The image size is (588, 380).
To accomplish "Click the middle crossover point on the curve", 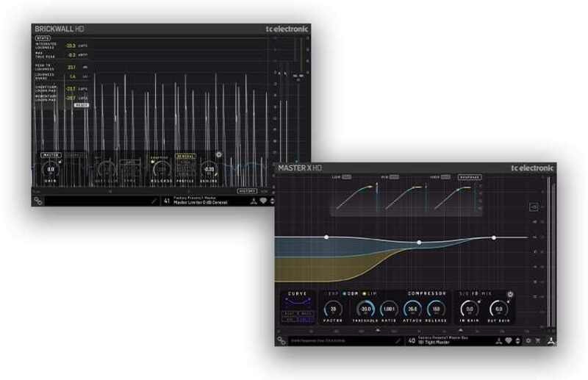I will pos(420,242).
